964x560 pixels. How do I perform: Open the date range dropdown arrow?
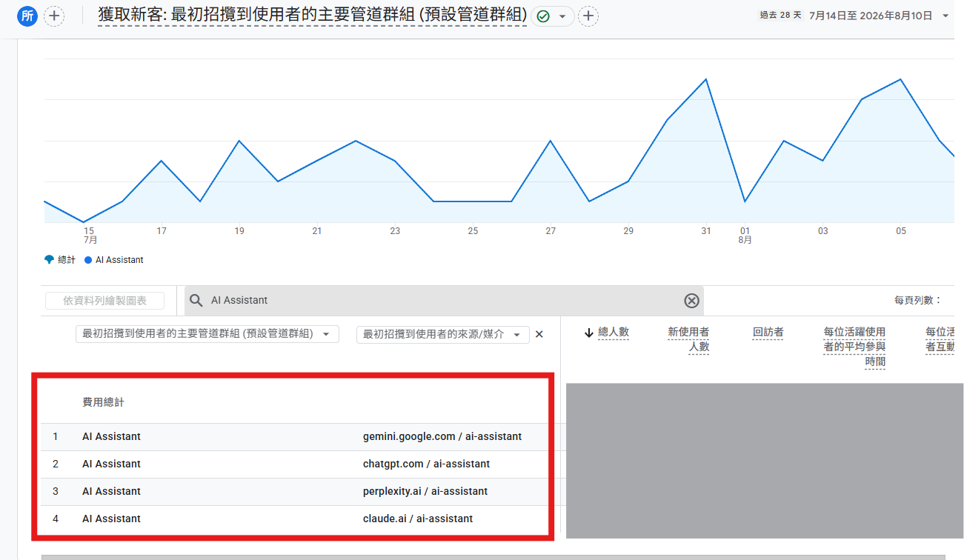[x=945, y=16]
